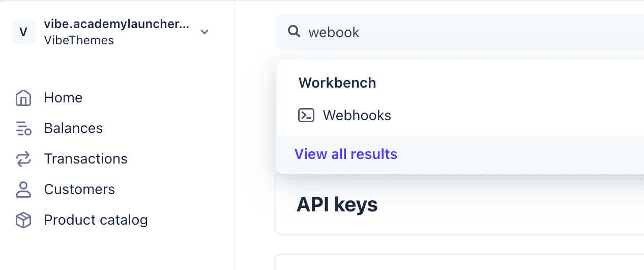The height and width of the screenshot is (270, 644).
Task: Select the Webhooks search result text
Action: click(x=357, y=116)
